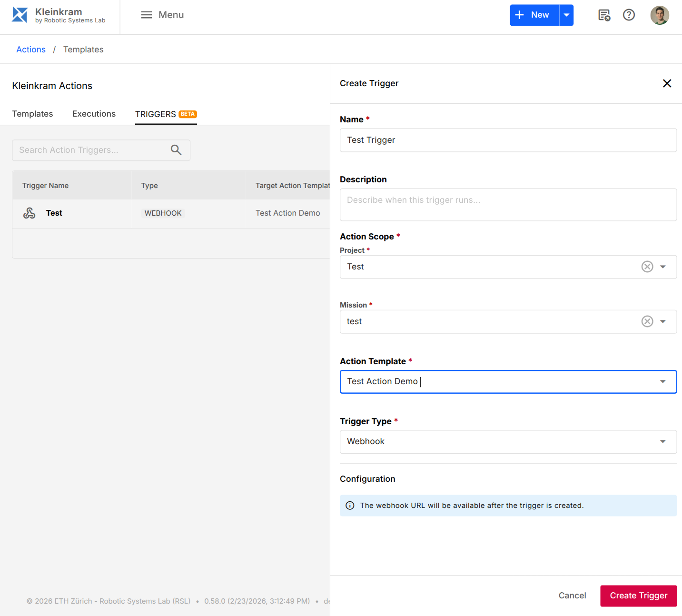The height and width of the screenshot is (616, 682).
Task: Open the Action Template dropdown
Action: 662,382
